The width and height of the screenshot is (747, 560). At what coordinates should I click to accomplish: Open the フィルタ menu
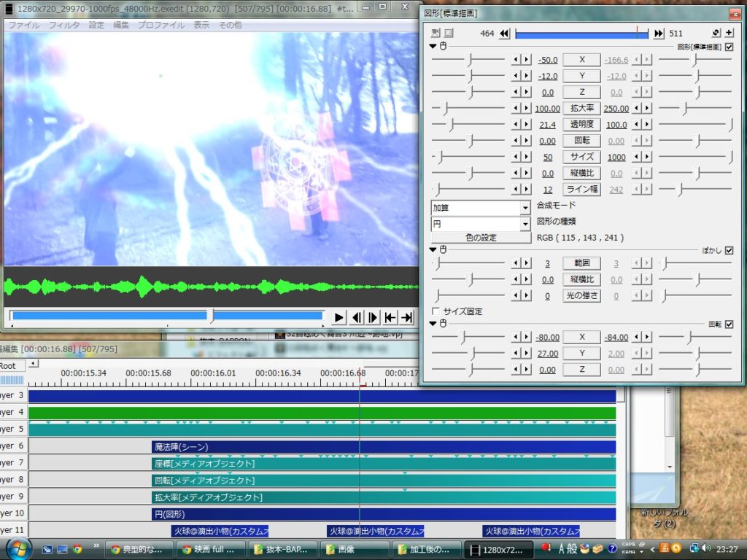point(64,25)
